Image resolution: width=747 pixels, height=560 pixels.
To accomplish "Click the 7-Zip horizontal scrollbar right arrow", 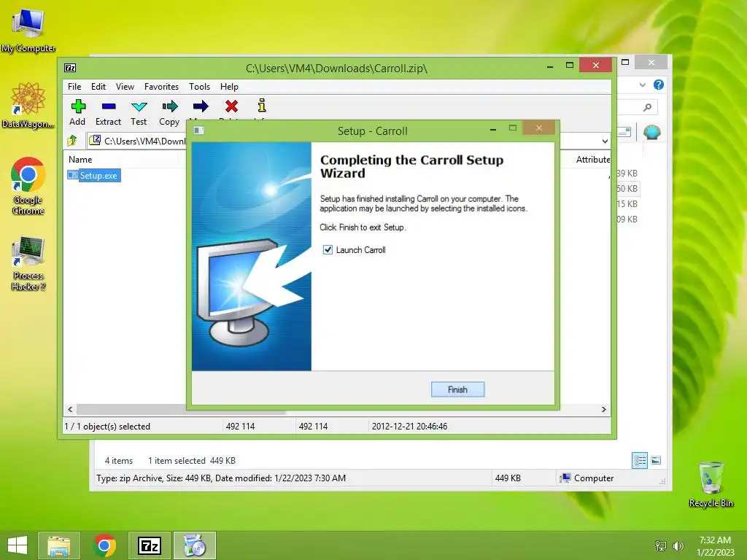I will click(x=604, y=410).
